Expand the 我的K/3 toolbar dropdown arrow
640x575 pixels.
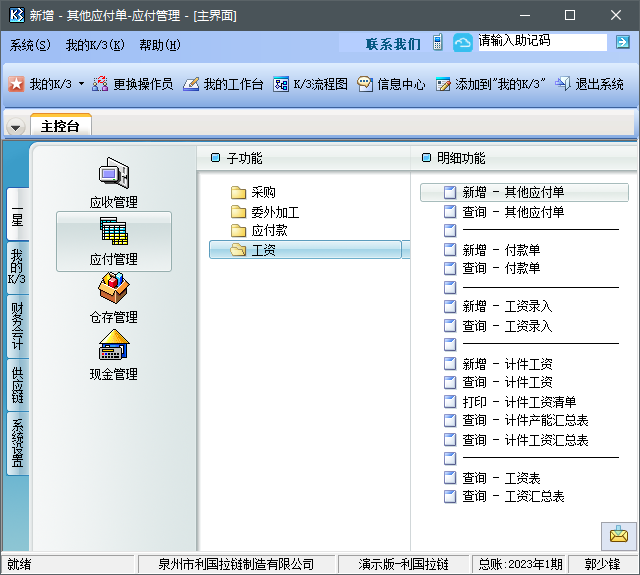[82, 85]
